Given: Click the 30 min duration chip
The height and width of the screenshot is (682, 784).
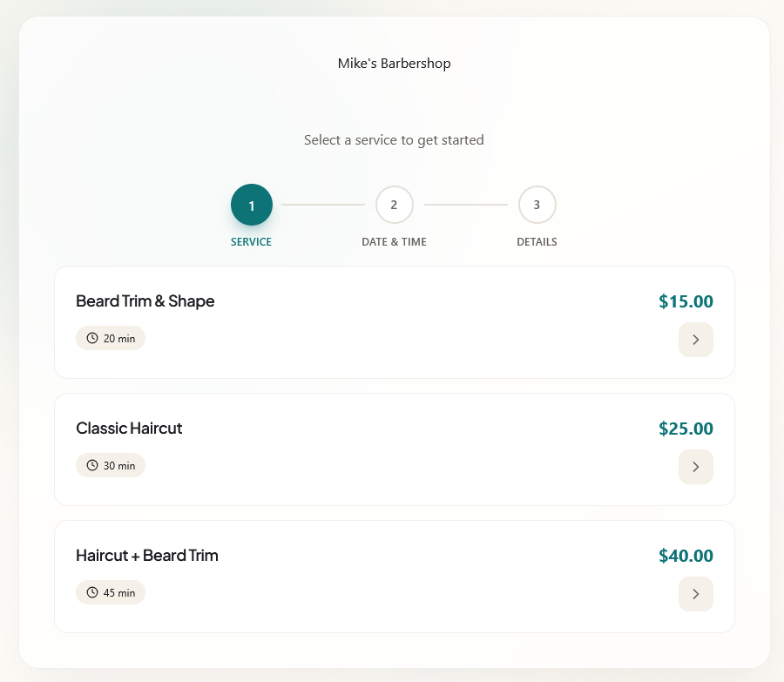Looking at the screenshot, I should 111,465.
